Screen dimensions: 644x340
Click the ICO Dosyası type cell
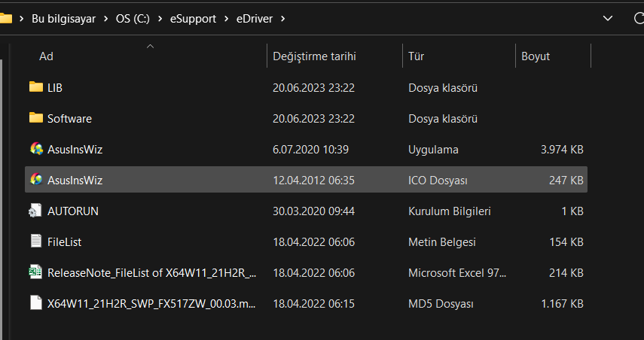(438, 181)
